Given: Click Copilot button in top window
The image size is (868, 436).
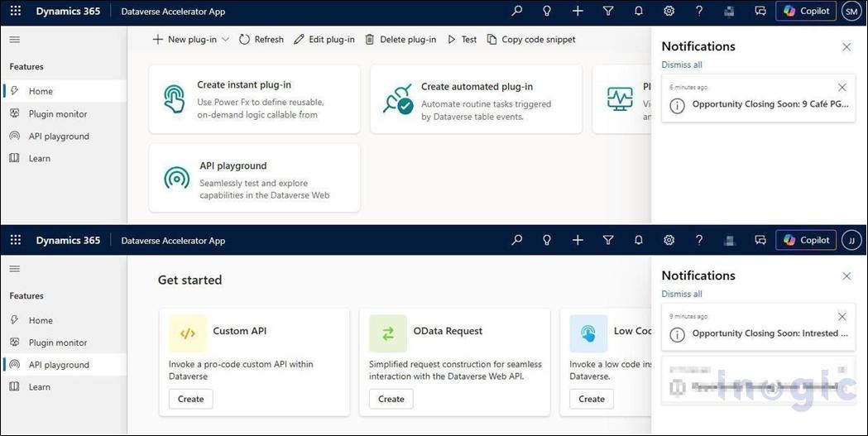Looking at the screenshot, I should click(806, 11).
